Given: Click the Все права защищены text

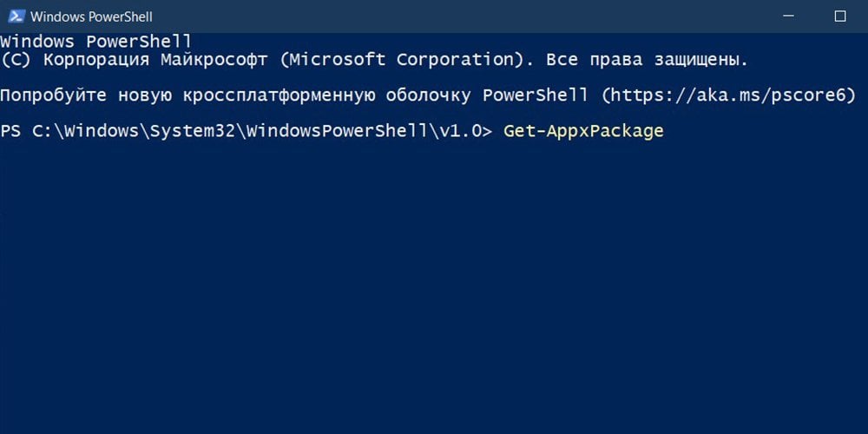Looking at the screenshot, I should pyautogui.click(x=647, y=60).
